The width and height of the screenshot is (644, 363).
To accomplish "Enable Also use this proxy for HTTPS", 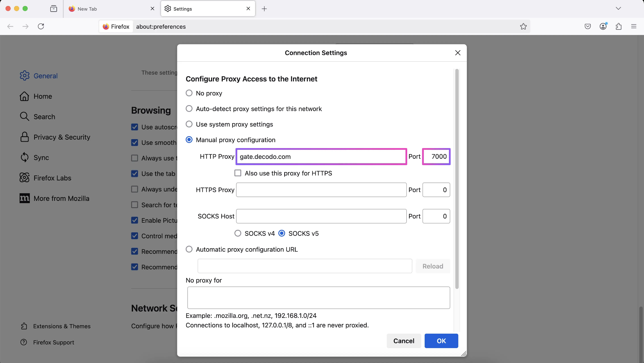I will point(238,173).
